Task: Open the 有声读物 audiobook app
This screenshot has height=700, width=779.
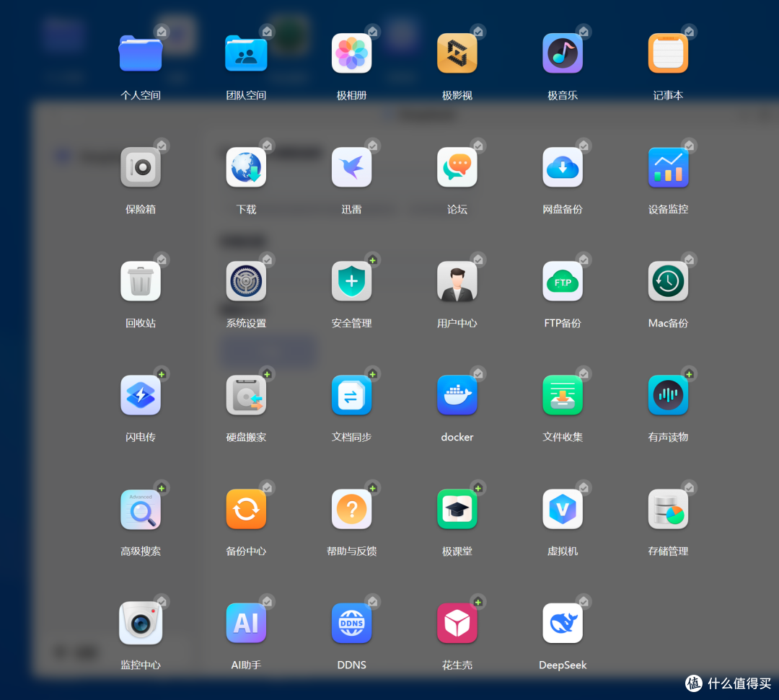Action: click(x=668, y=395)
